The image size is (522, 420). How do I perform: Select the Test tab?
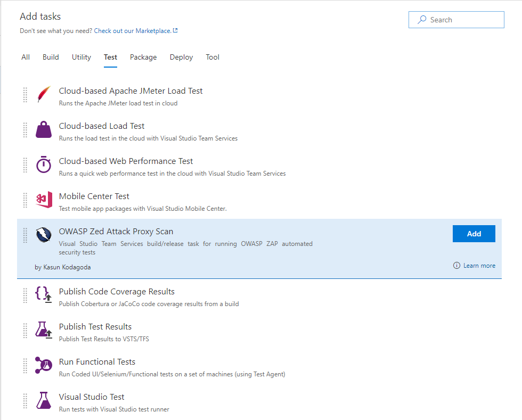[110, 57]
